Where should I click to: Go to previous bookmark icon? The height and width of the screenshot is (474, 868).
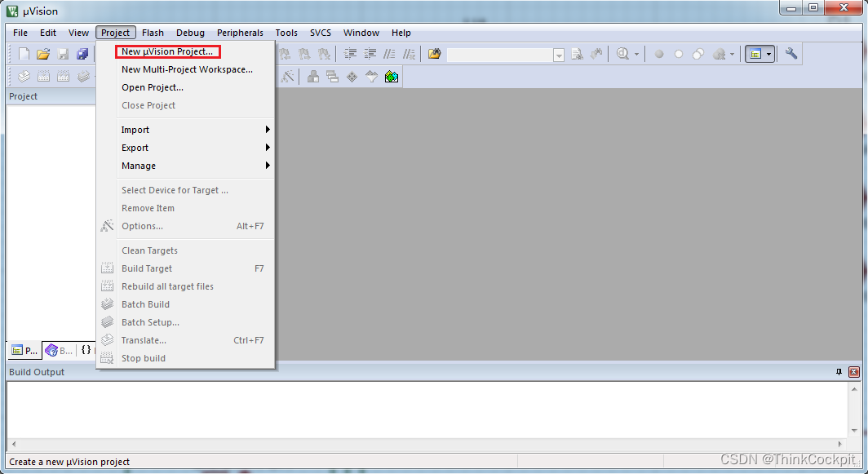(284, 54)
